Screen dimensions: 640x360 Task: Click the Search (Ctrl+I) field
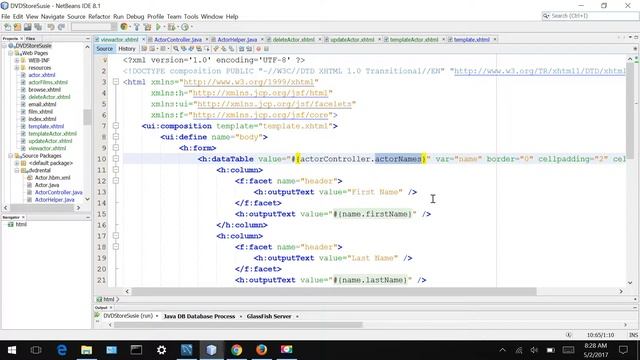point(590,16)
